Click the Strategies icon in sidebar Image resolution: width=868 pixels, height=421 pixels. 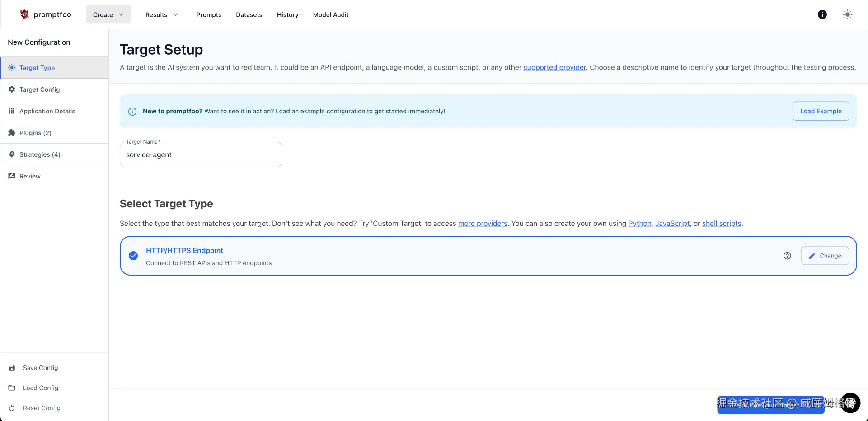point(12,154)
